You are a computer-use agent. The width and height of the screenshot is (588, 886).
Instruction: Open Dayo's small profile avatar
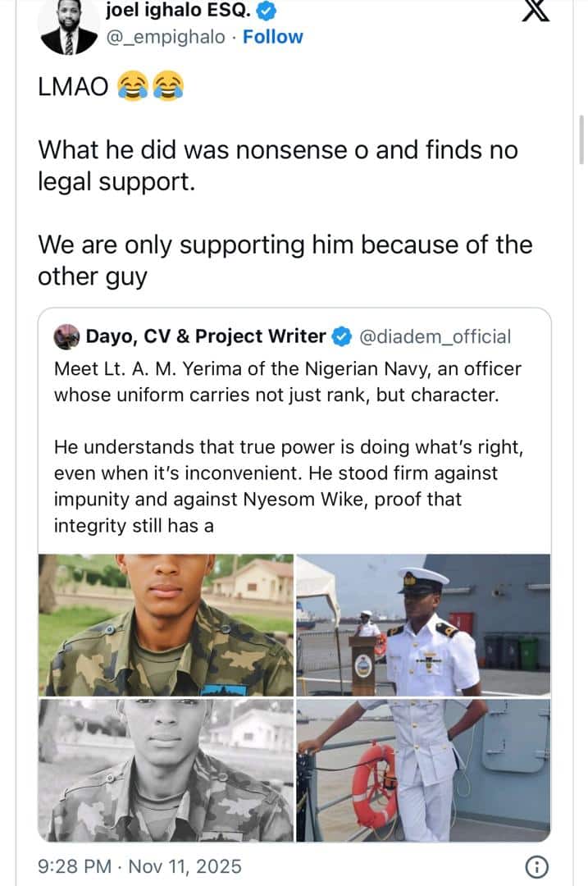point(66,336)
